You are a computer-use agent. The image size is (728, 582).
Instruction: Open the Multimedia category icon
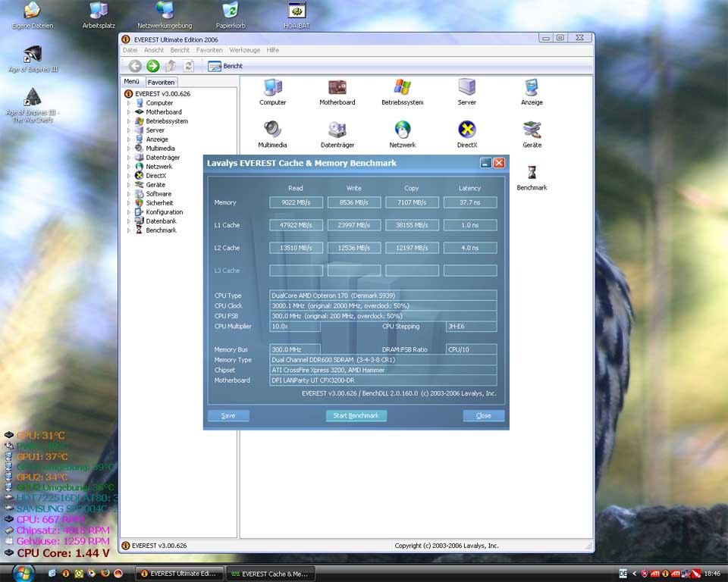tap(272, 135)
